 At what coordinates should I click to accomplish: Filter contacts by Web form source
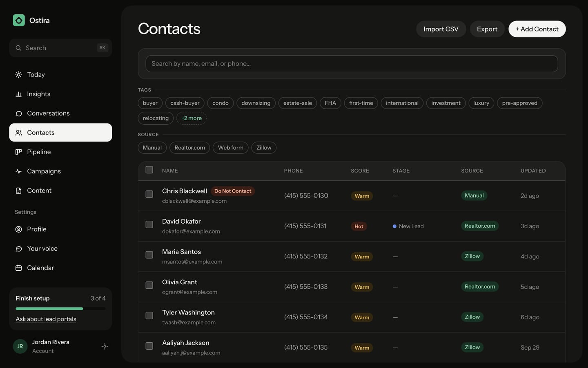231,148
